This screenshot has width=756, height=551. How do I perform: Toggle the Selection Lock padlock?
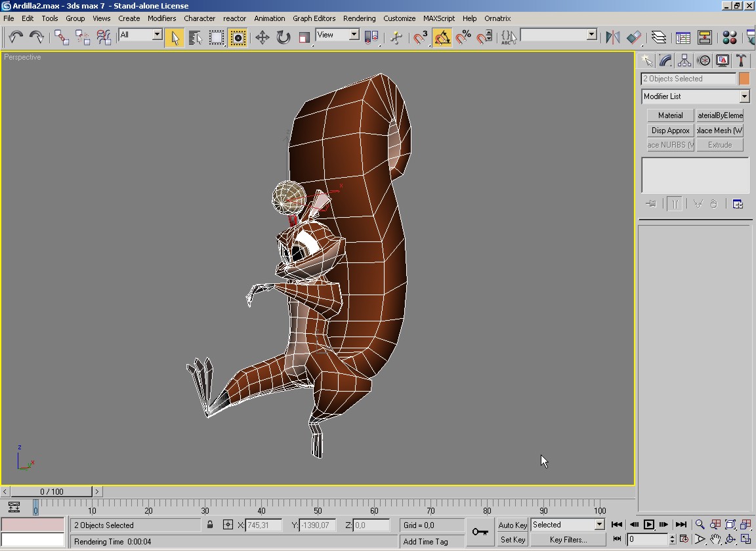point(210,525)
